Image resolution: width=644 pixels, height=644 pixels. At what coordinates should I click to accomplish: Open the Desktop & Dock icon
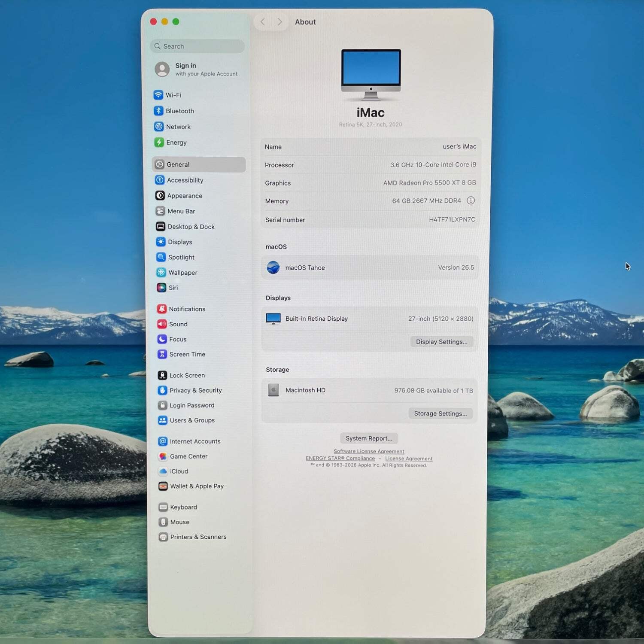pyautogui.click(x=161, y=226)
